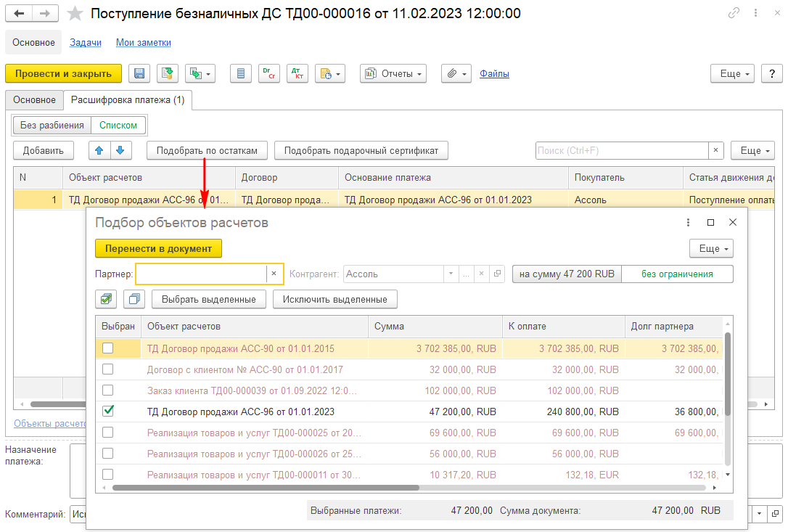Move row up with blue arrow
788x532 pixels.
pos(99,150)
